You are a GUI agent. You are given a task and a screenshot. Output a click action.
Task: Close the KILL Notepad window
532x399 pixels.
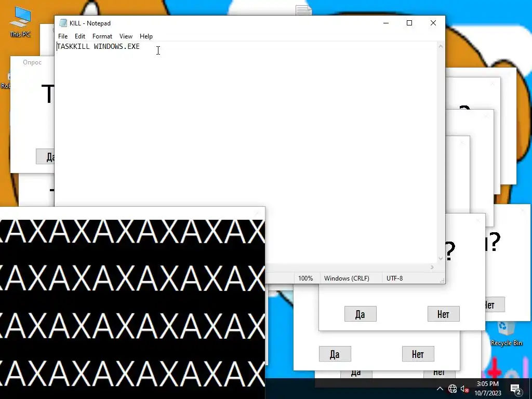point(433,23)
